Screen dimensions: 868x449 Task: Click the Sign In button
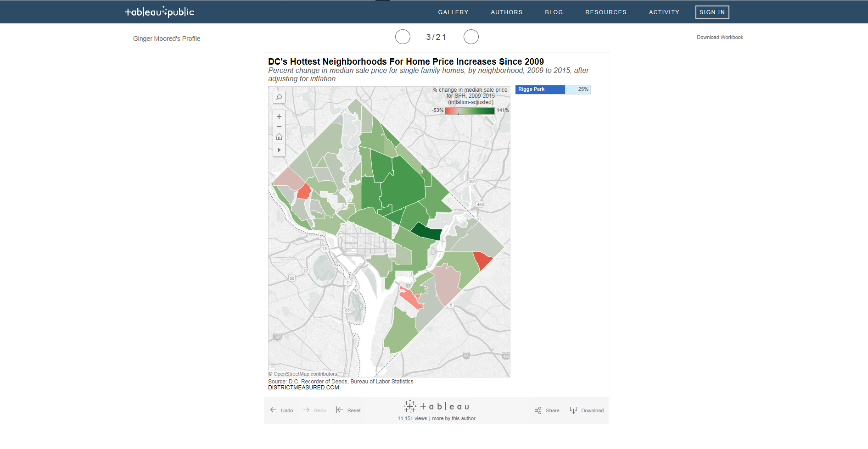pos(712,12)
